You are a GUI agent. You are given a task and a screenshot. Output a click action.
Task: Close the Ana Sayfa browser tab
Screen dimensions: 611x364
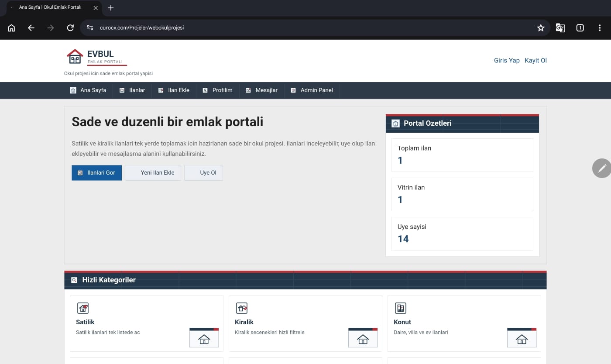coord(96,8)
